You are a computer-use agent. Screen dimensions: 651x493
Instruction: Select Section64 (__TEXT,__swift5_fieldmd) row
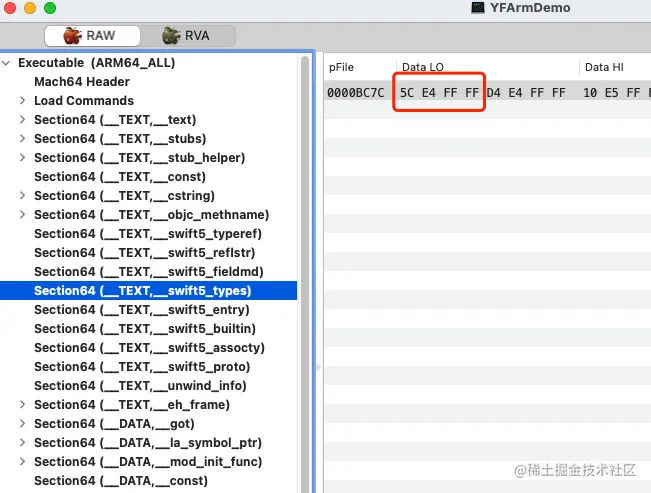pos(149,272)
